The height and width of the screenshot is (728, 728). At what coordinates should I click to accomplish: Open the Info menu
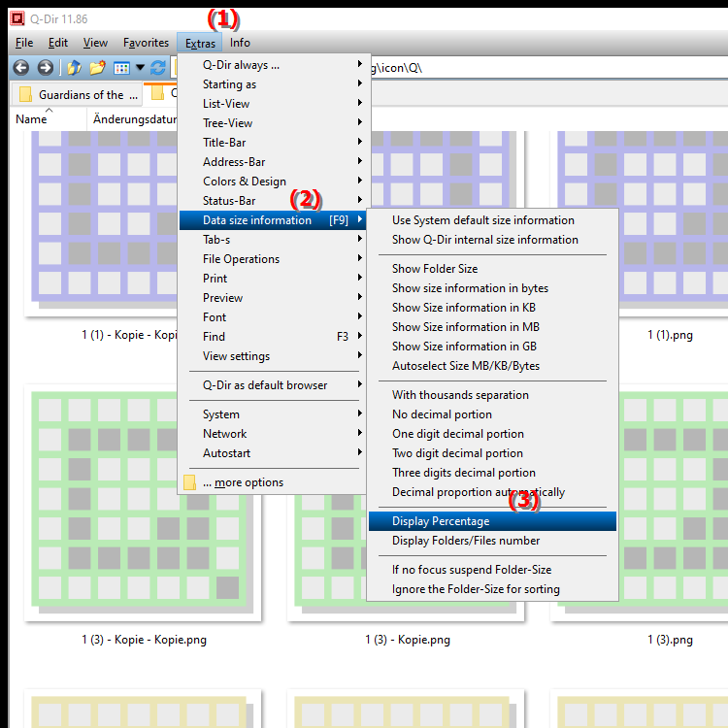point(240,43)
